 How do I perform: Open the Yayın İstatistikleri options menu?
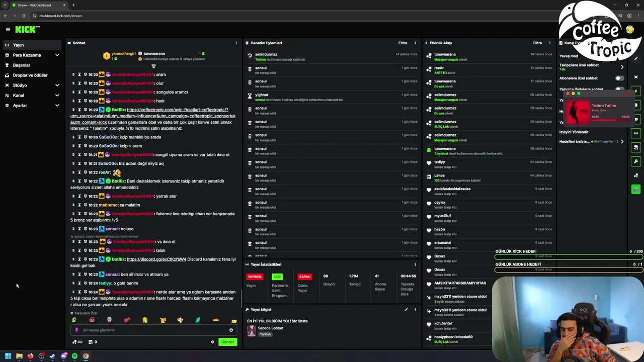click(415, 264)
